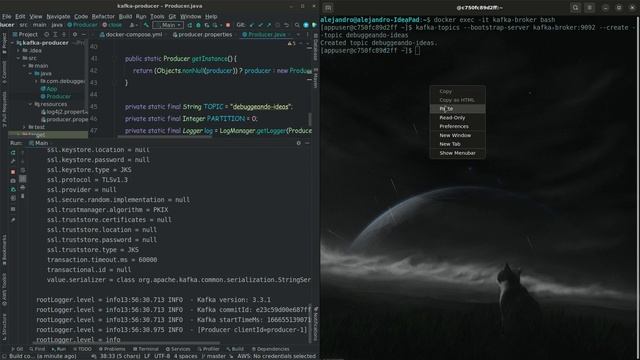Click the pin icon in the Run panel sidebar

13,220
